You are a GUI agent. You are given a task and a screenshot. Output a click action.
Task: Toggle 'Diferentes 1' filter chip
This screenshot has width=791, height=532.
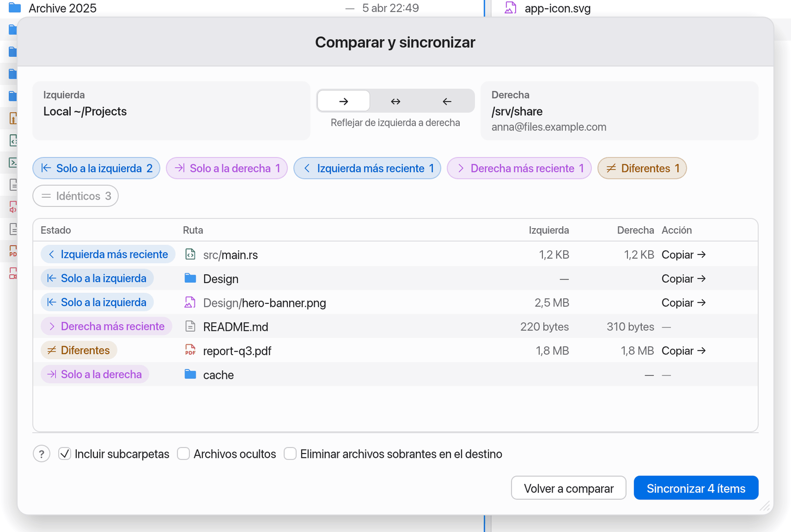click(x=642, y=168)
